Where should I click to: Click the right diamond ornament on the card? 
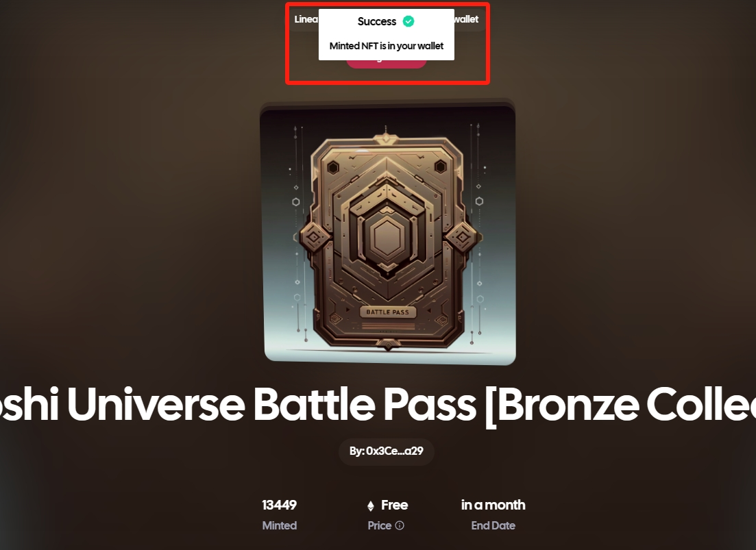click(462, 236)
